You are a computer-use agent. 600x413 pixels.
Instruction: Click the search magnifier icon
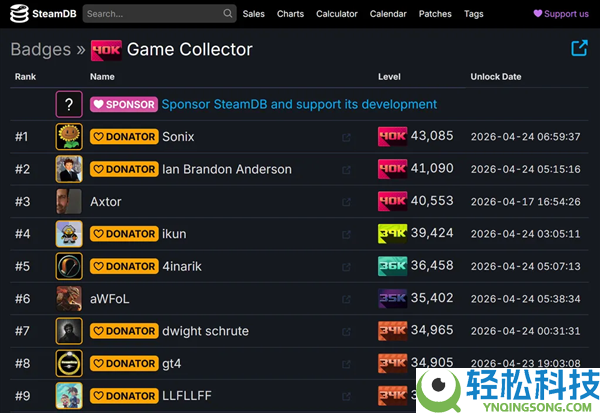click(x=228, y=14)
